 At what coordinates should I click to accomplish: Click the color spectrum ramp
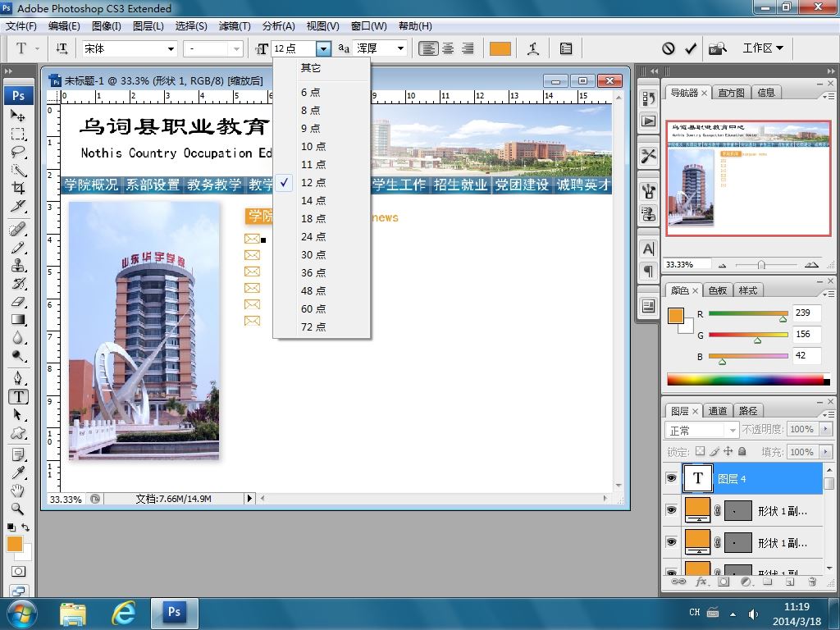tap(748, 379)
